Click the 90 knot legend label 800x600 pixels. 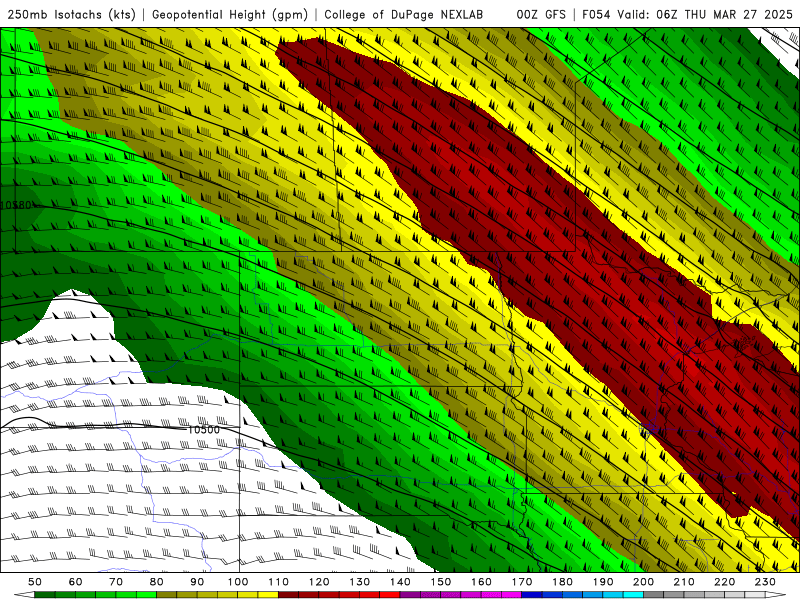(197, 582)
